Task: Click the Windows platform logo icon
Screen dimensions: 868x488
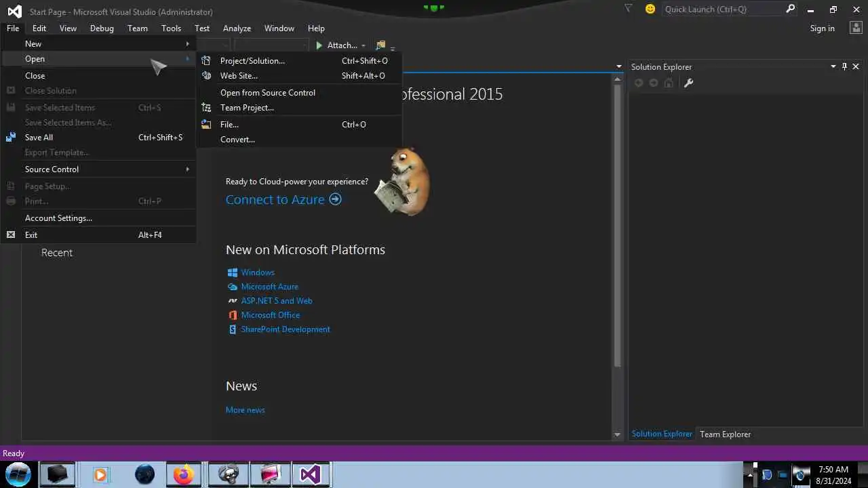Action: coord(232,272)
